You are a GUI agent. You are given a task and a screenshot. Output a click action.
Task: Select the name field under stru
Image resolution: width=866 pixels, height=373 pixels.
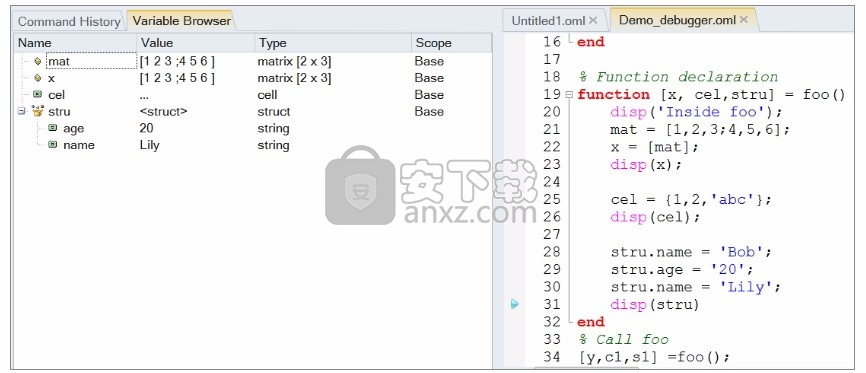coord(252,145)
